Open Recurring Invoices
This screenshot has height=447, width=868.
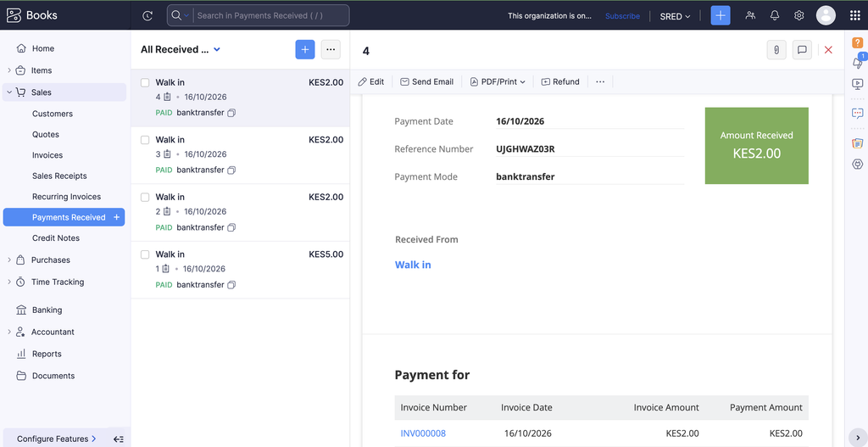(x=64, y=197)
